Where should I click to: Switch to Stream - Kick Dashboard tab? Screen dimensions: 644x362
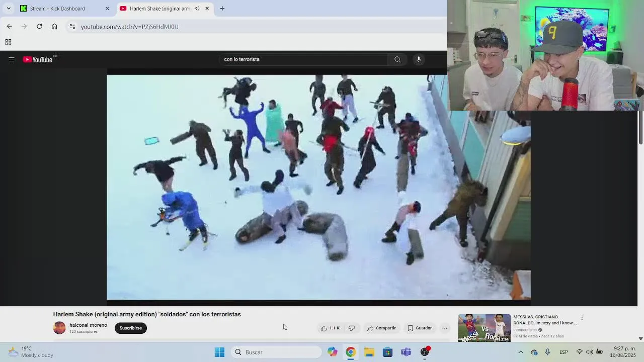point(64,9)
